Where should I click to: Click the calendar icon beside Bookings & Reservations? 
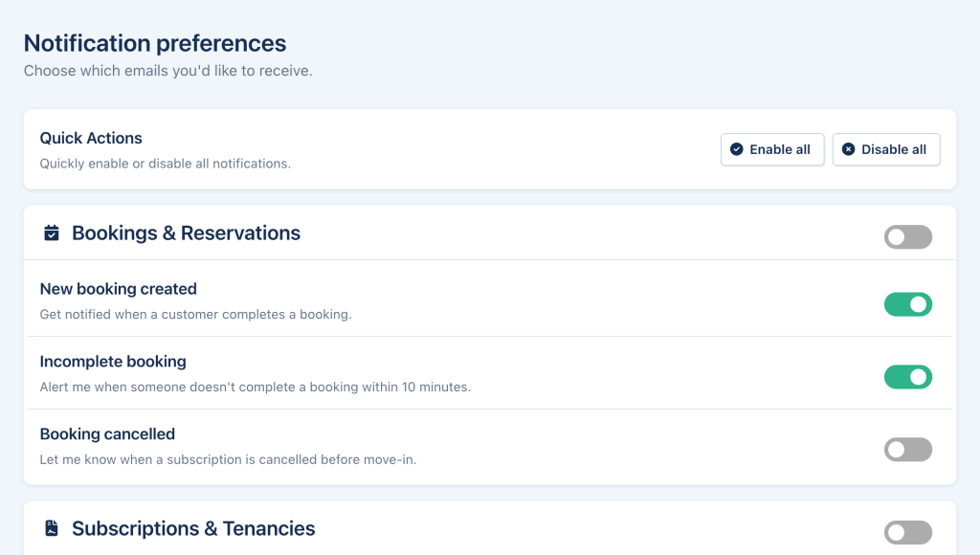52,233
